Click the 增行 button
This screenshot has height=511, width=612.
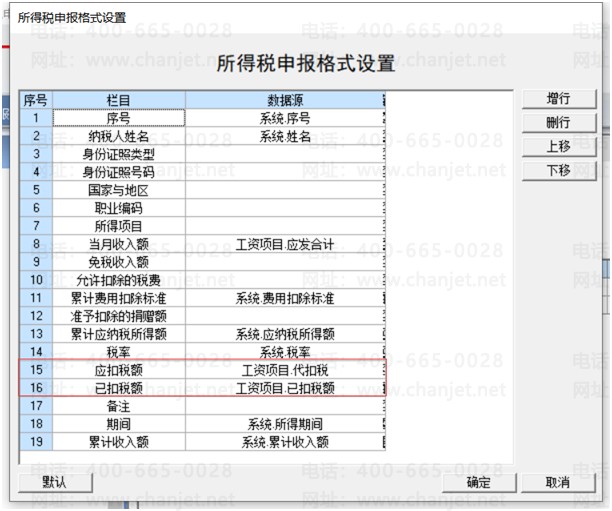(x=559, y=99)
